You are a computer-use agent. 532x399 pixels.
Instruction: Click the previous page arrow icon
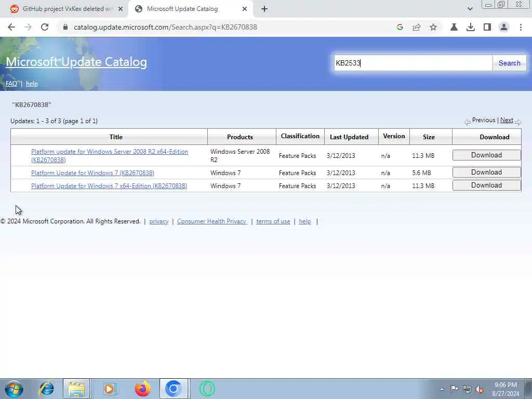pyautogui.click(x=467, y=122)
